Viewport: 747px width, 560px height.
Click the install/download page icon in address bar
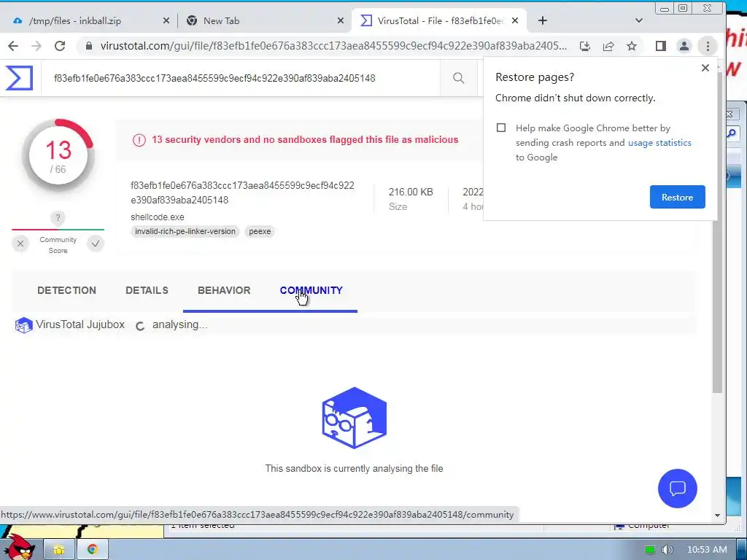[585, 46]
